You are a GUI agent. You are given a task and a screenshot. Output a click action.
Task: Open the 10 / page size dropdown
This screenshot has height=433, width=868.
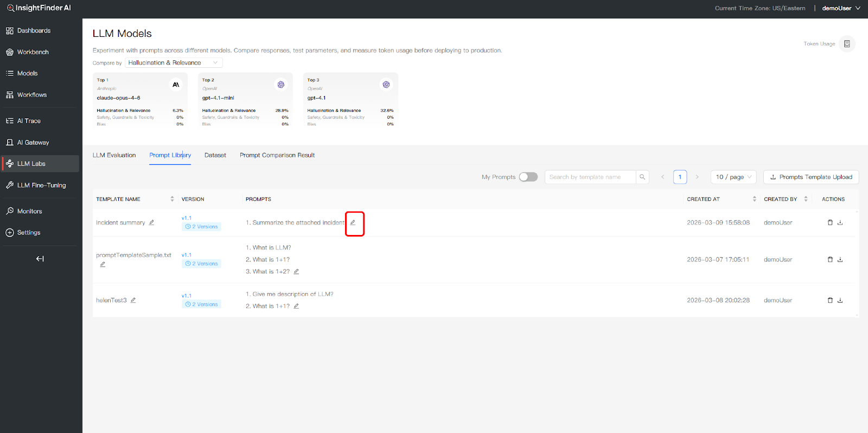coord(733,177)
